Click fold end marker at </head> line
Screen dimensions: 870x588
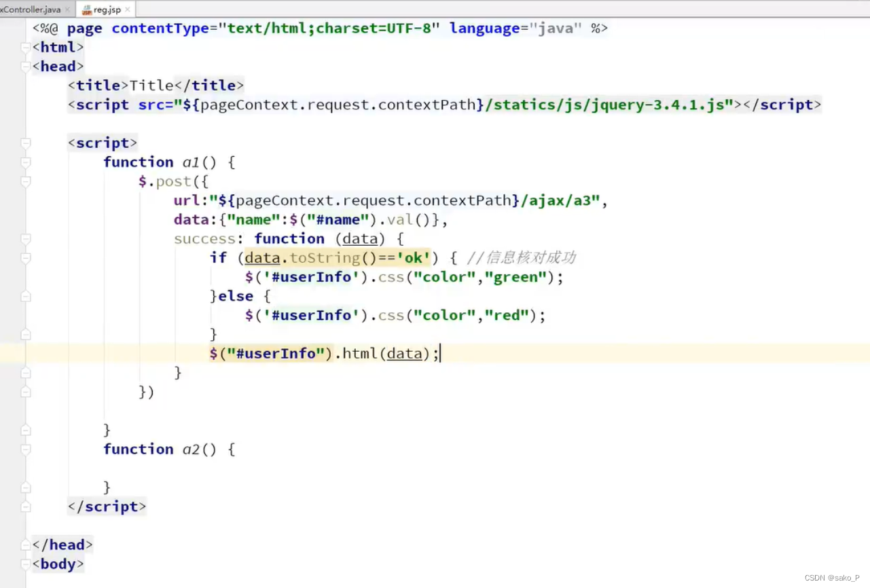point(26,545)
